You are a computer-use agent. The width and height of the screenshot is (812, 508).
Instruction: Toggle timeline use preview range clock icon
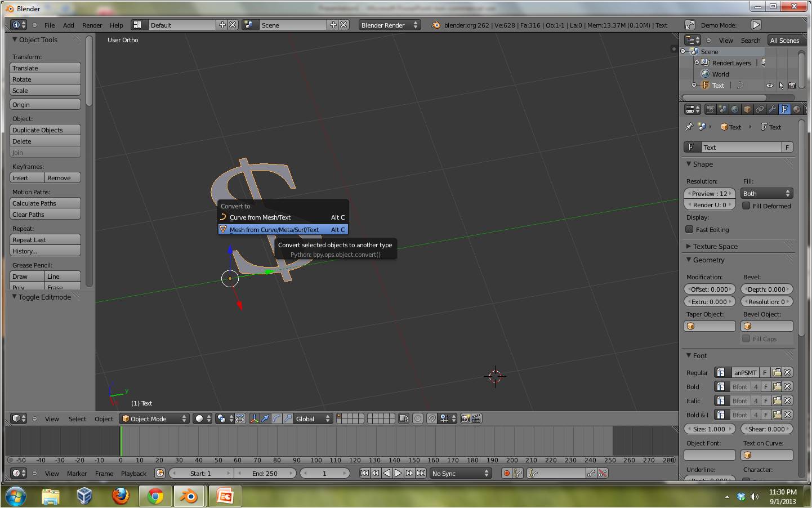tap(160, 473)
